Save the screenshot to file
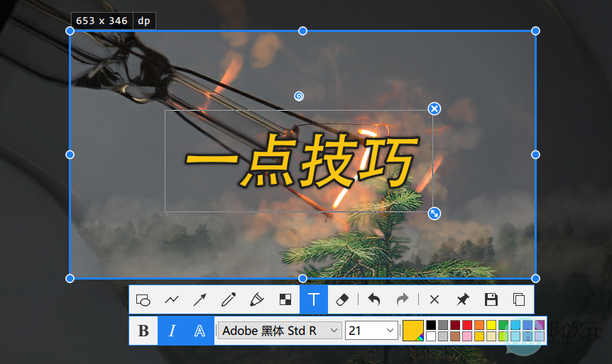This screenshot has width=612, height=364. click(491, 300)
